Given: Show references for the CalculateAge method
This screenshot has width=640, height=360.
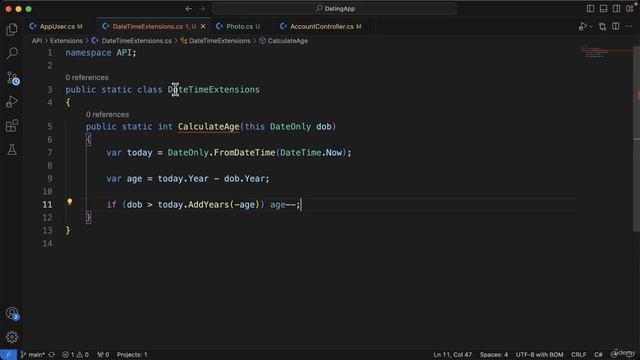Looking at the screenshot, I should 107,115.
